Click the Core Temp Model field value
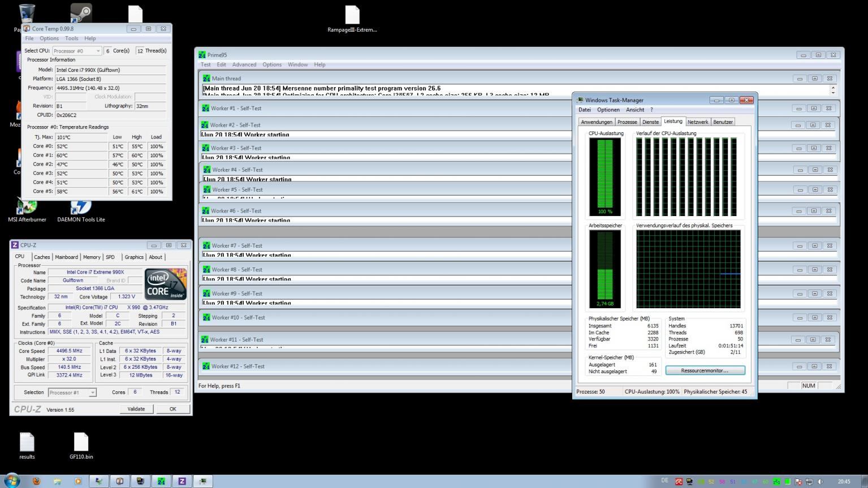The height and width of the screenshot is (488, 868). pyautogui.click(x=111, y=70)
